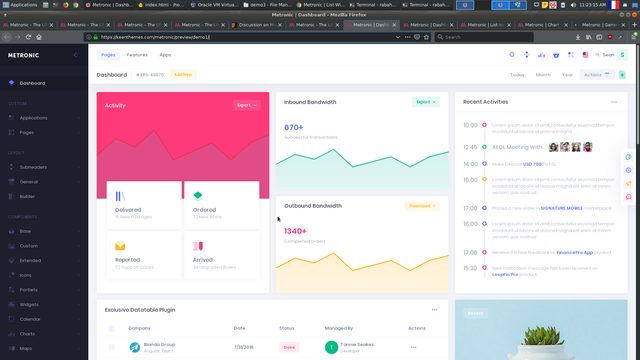Click the volume icon in system tray
This screenshot has height=360, width=640.
[x=573, y=5]
